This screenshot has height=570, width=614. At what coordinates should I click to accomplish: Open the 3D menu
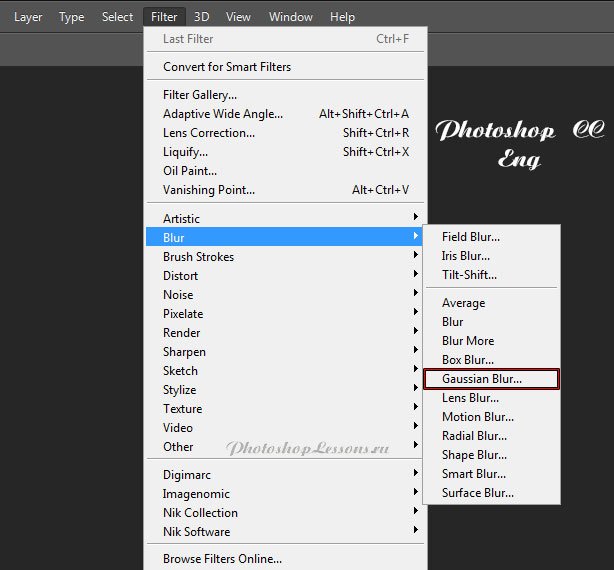pyautogui.click(x=202, y=17)
